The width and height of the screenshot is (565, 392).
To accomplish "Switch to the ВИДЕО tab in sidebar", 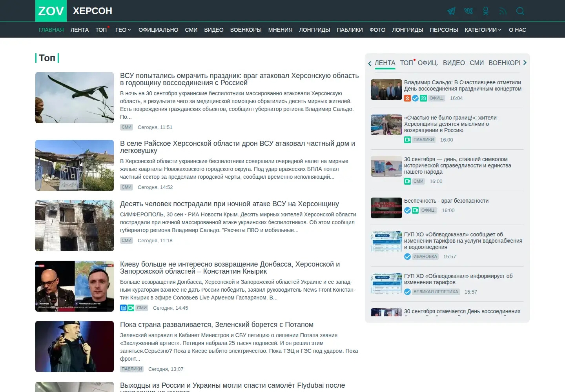I will 454,63.
